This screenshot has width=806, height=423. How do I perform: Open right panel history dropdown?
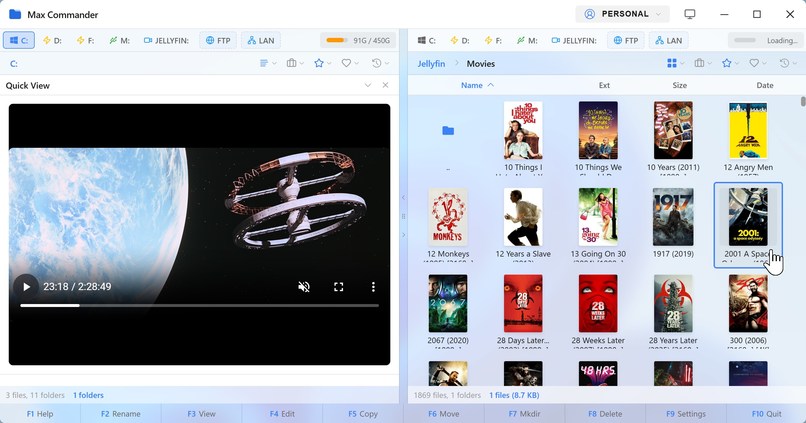point(788,63)
